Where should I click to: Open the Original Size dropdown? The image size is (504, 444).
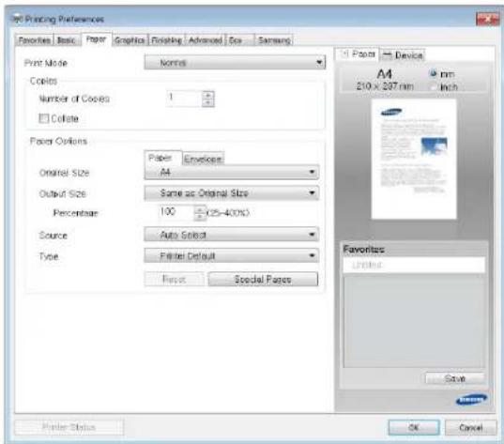click(232, 173)
